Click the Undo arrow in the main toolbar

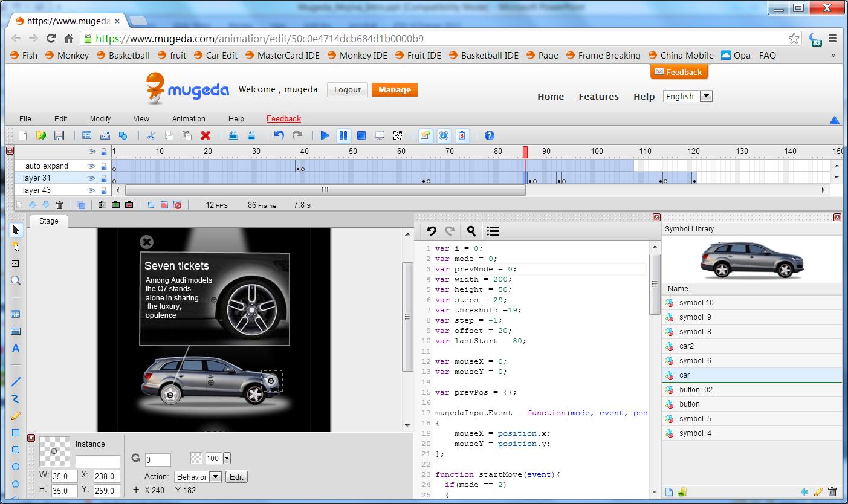279,135
